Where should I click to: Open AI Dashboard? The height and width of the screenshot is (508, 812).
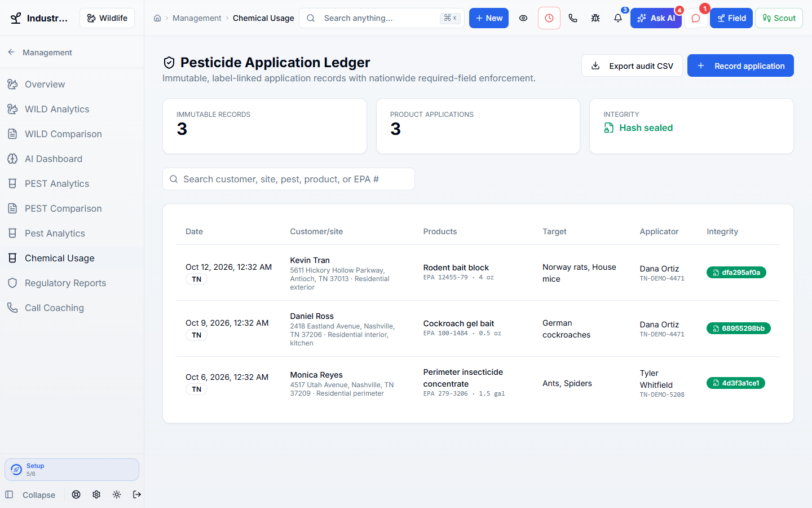point(72,159)
